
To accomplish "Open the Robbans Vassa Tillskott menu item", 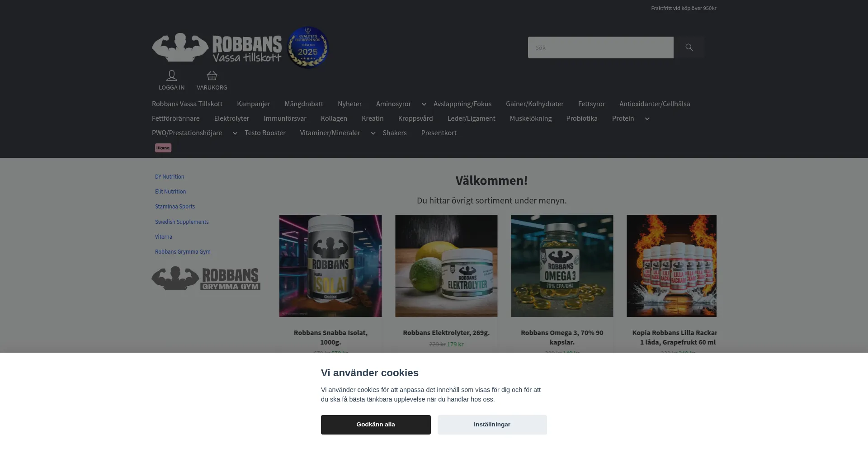I will pos(187,104).
